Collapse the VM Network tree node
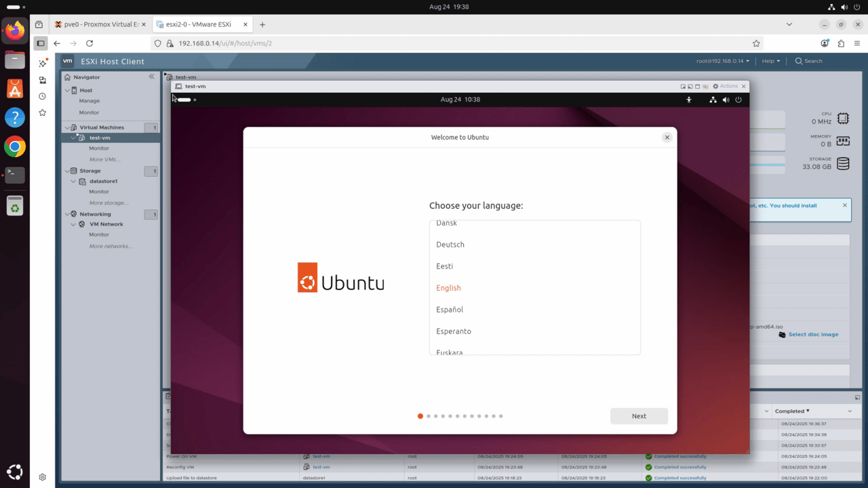868x488 pixels. 74,224
